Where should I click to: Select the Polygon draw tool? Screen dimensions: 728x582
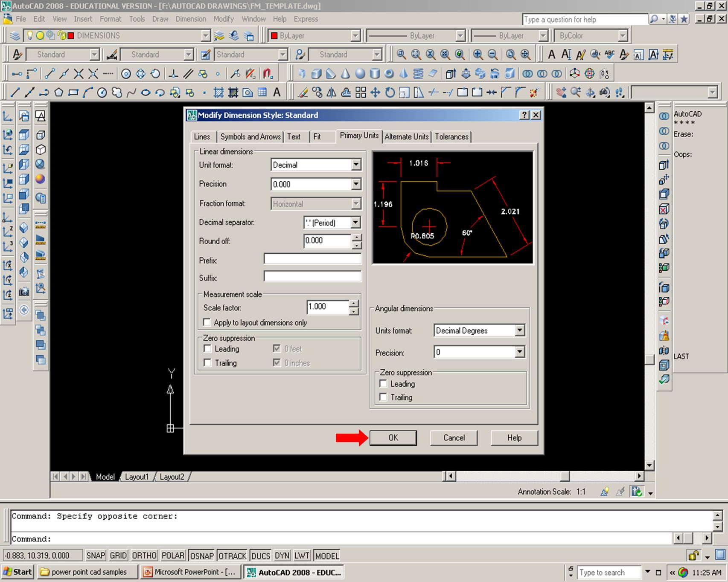point(58,92)
